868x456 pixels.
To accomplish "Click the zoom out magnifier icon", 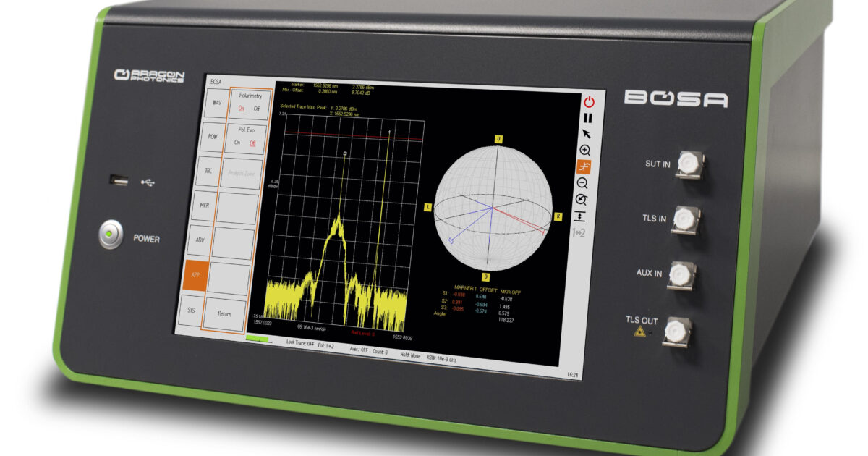I will point(583,184).
